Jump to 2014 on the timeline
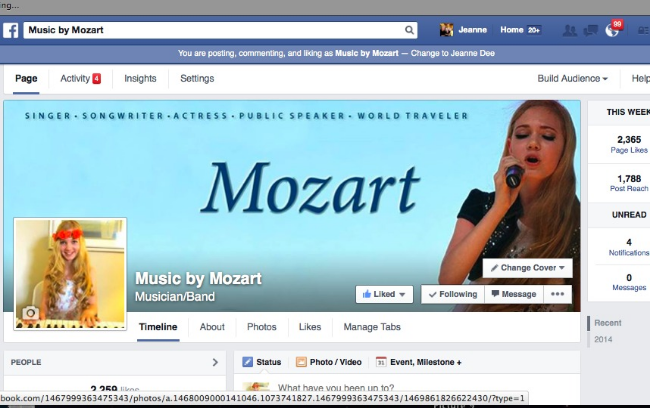The height and width of the screenshot is (408, 650). [x=603, y=339]
